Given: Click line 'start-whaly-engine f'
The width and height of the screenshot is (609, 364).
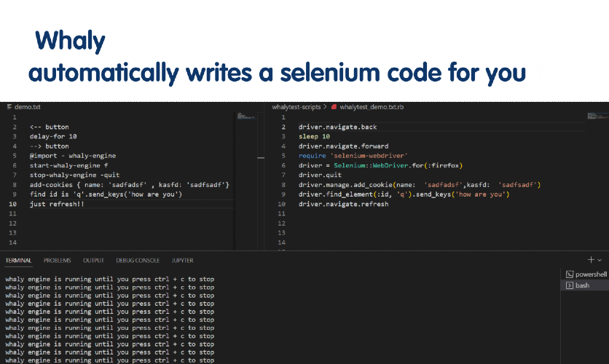Looking at the screenshot, I should [68, 165].
